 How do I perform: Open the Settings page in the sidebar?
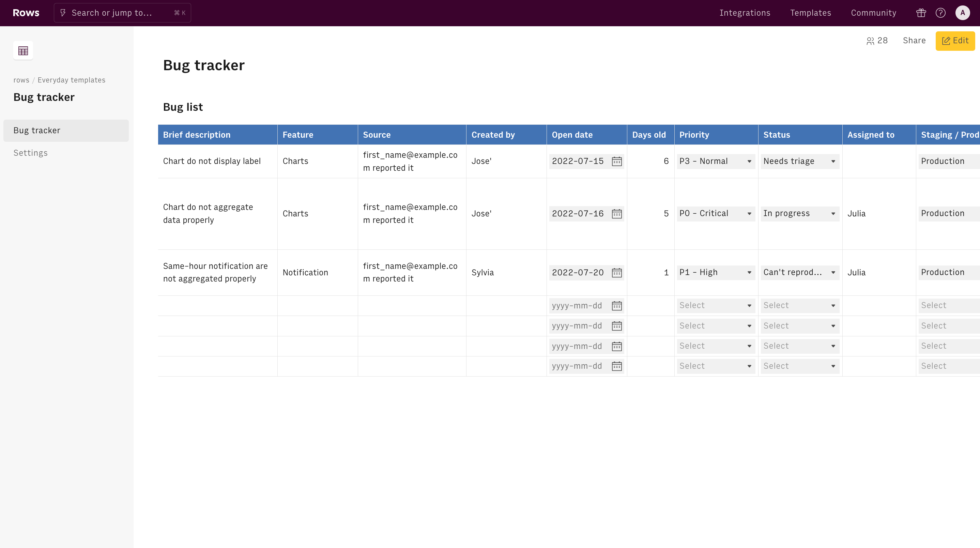(30, 153)
